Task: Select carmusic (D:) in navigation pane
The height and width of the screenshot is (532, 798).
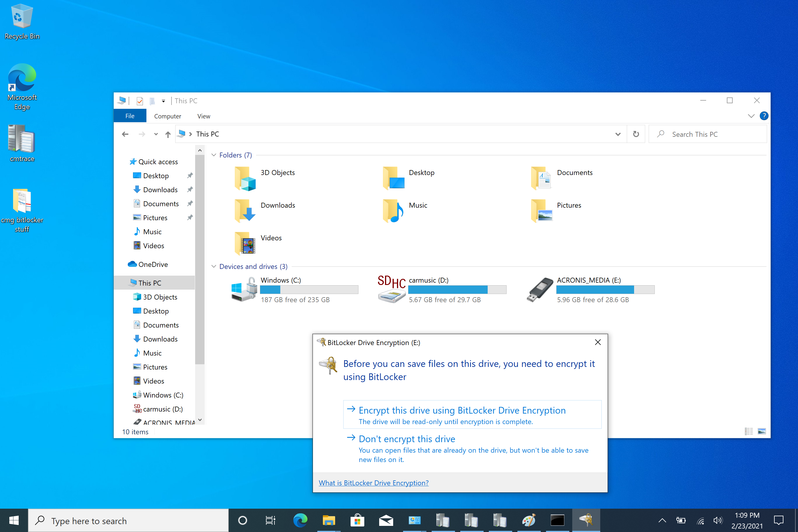Action: (158, 409)
